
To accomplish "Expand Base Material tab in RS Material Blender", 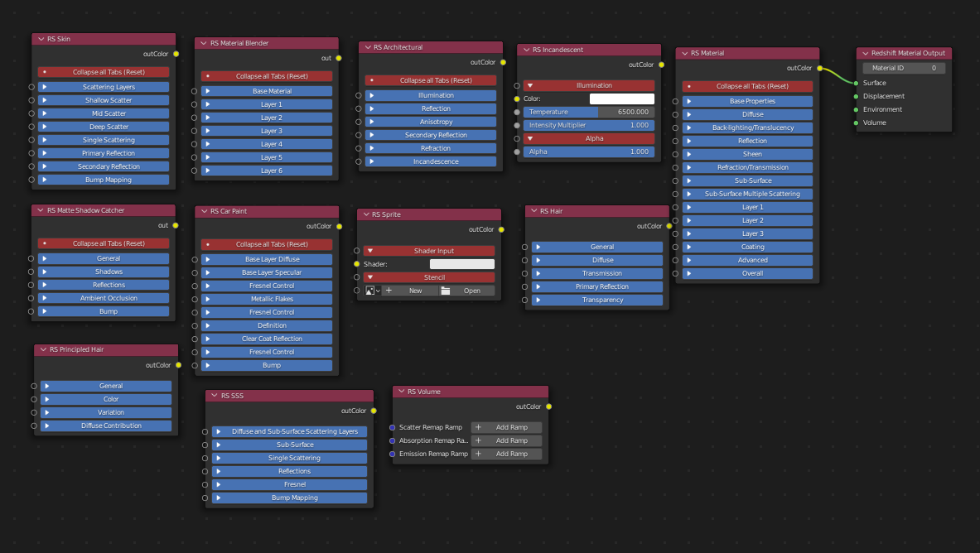I will coord(267,91).
